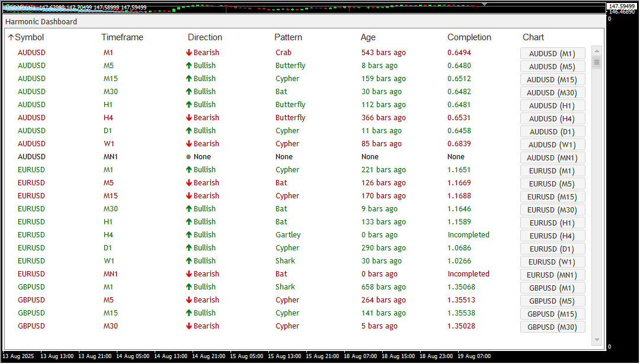Click the 1.1651 completion value
640x364 pixels.
coord(459,170)
